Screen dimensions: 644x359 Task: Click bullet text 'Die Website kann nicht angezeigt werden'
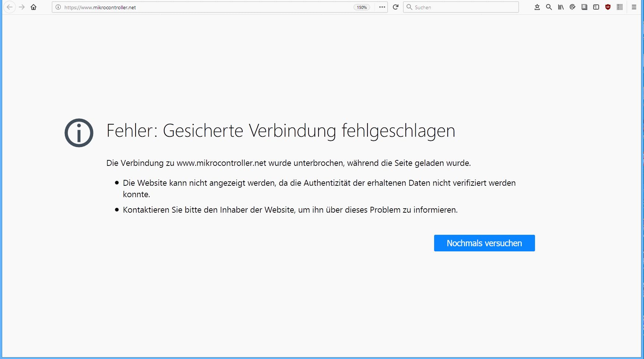199,183
